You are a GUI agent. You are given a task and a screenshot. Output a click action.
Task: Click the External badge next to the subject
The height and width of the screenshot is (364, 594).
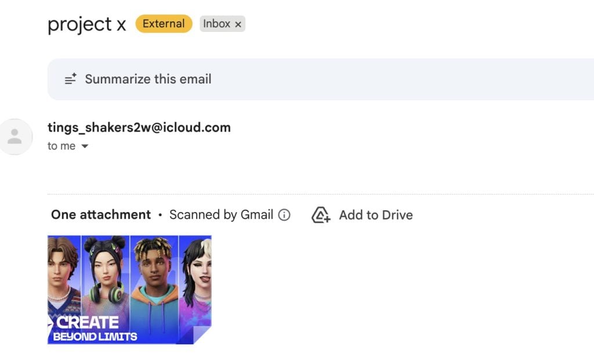pyautogui.click(x=163, y=24)
